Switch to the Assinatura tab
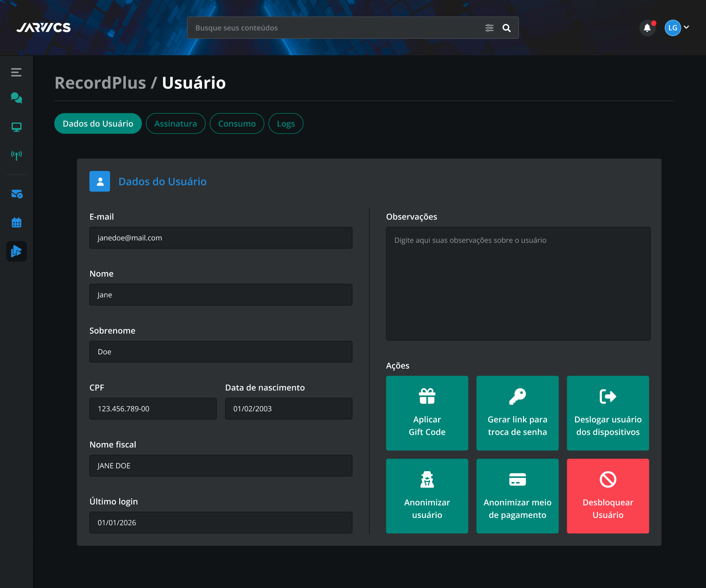This screenshot has width=706, height=588. (176, 123)
